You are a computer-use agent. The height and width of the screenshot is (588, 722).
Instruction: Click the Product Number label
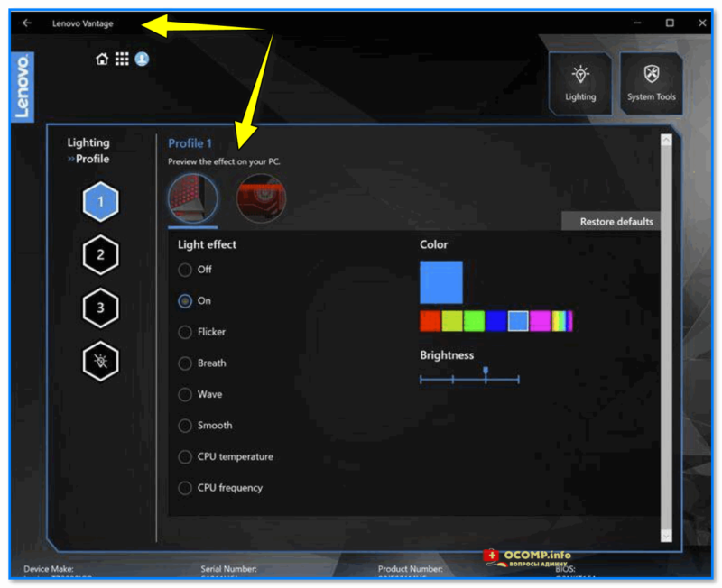click(411, 569)
